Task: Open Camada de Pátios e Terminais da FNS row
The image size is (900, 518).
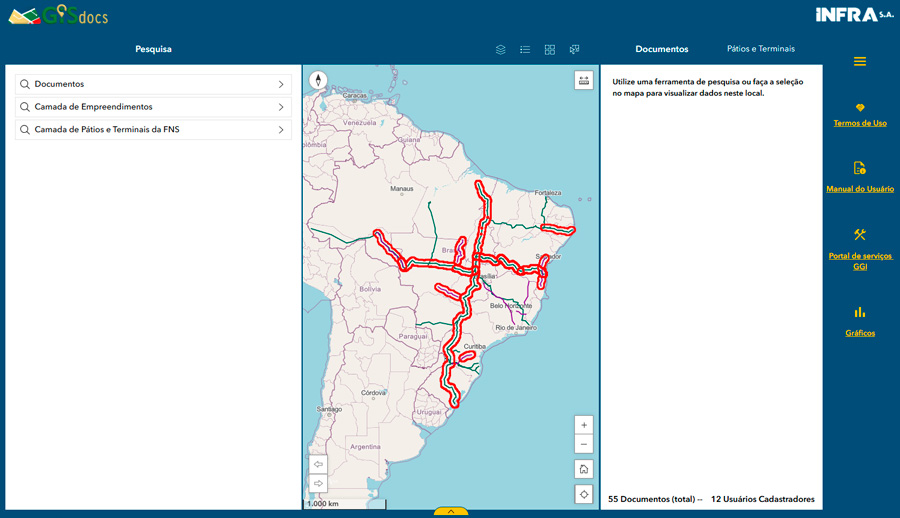Action: pyautogui.click(x=153, y=130)
